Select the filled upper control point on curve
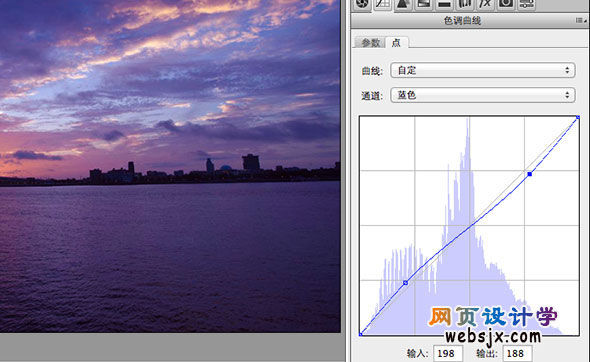This screenshot has width=590, height=362. [530, 174]
